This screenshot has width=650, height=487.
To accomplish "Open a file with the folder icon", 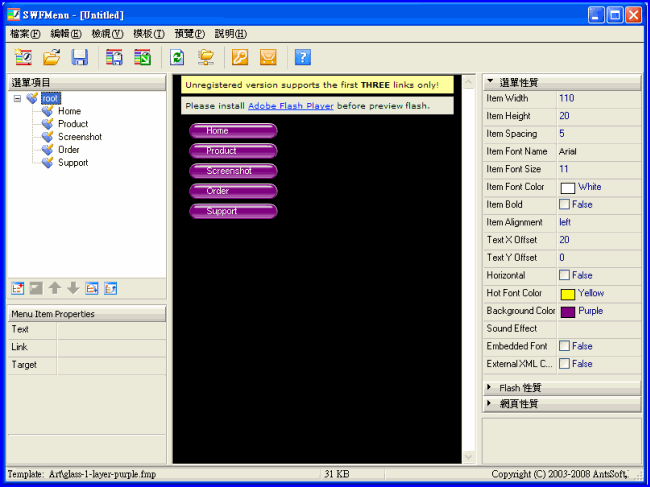I will pos(51,58).
